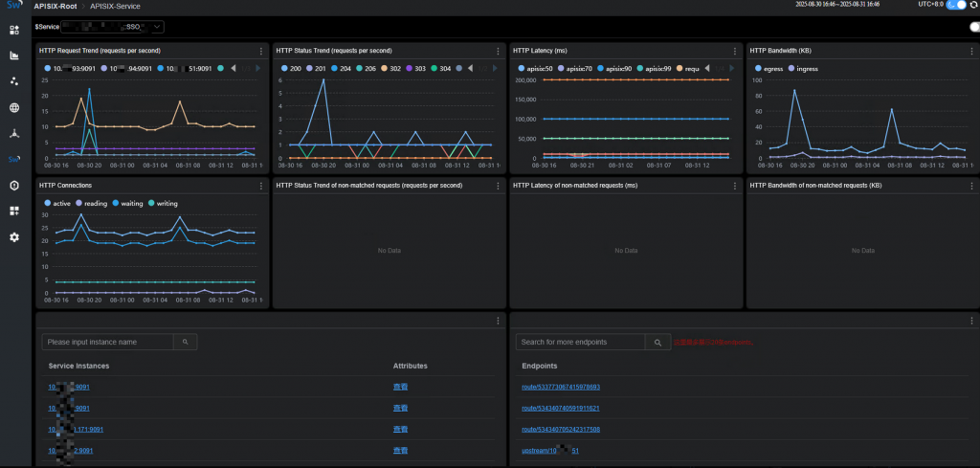Toggle the white switch below the refresh icon
The width and height of the screenshot is (980, 468).
[x=974, y=27]
